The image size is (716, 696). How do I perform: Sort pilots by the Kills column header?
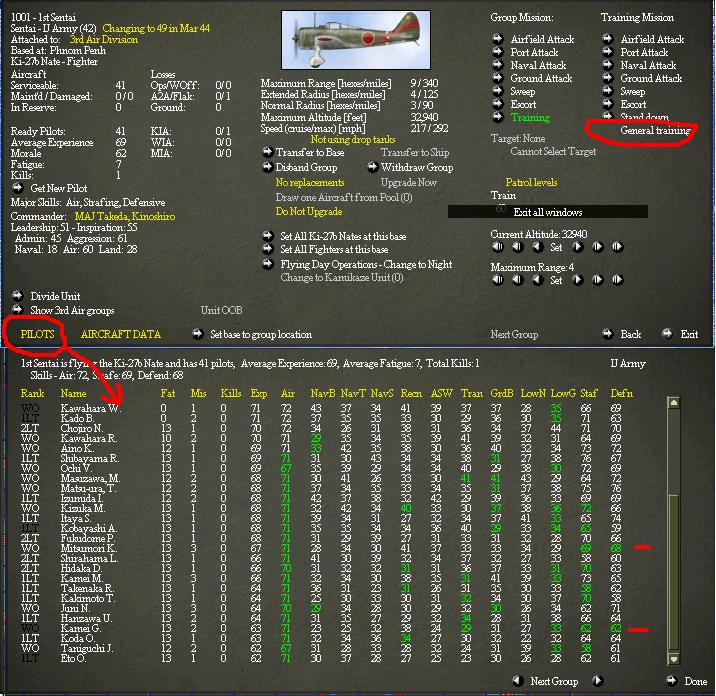231,393
